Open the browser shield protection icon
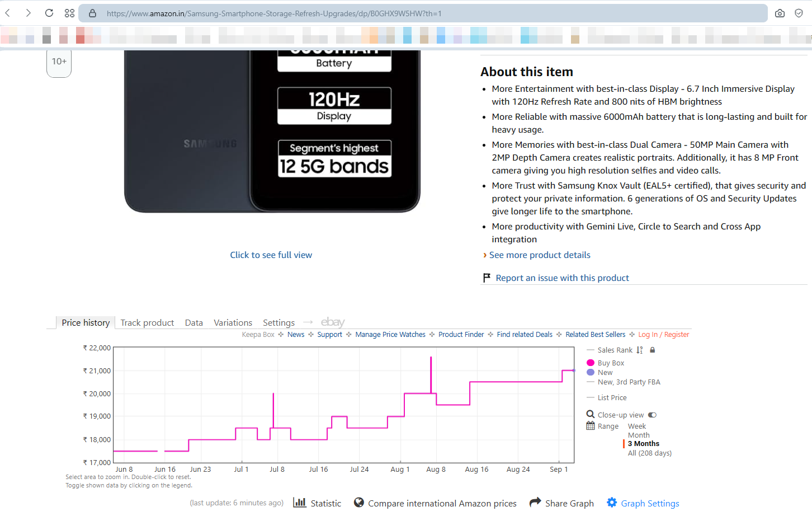The height and width of the screenshot is (516, 812). point(799,13)
